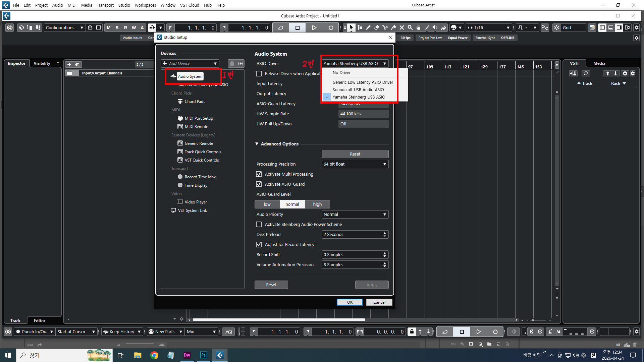The width and height of the screenshot is (644, 362).
Task: Toggle the global Solo S button
Action: 117,27
